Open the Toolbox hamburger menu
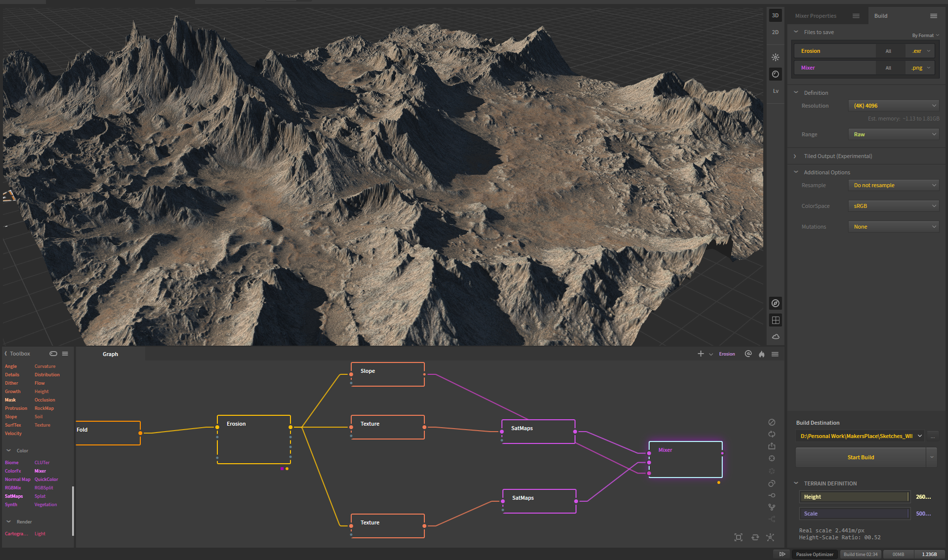 [x=65, y=354]
